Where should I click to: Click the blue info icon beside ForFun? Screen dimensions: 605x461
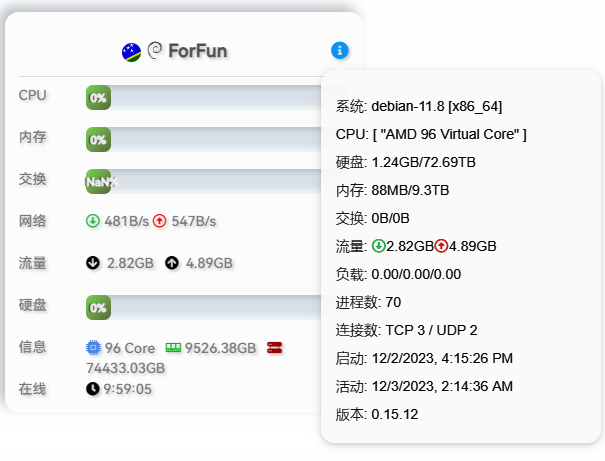tap(340, 50)
